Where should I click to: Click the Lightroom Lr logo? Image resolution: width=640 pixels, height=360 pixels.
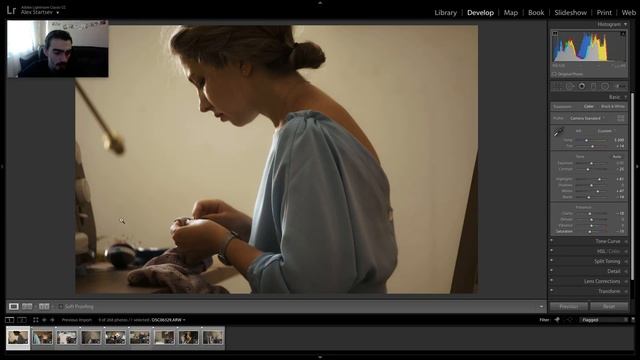(x=11, y=10)
